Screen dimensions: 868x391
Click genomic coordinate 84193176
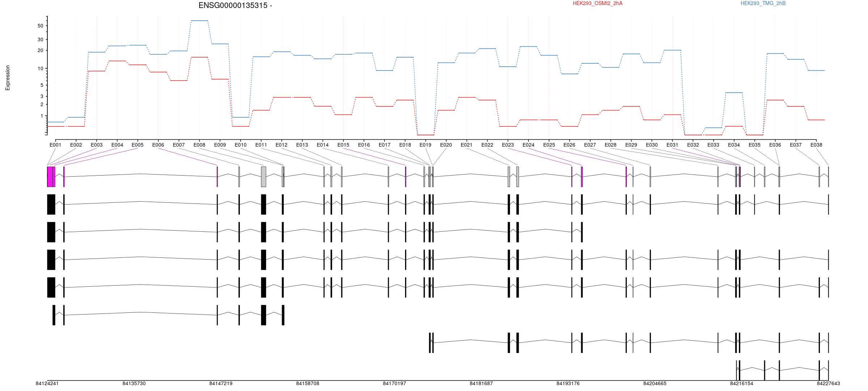click(x=568, y=383)
